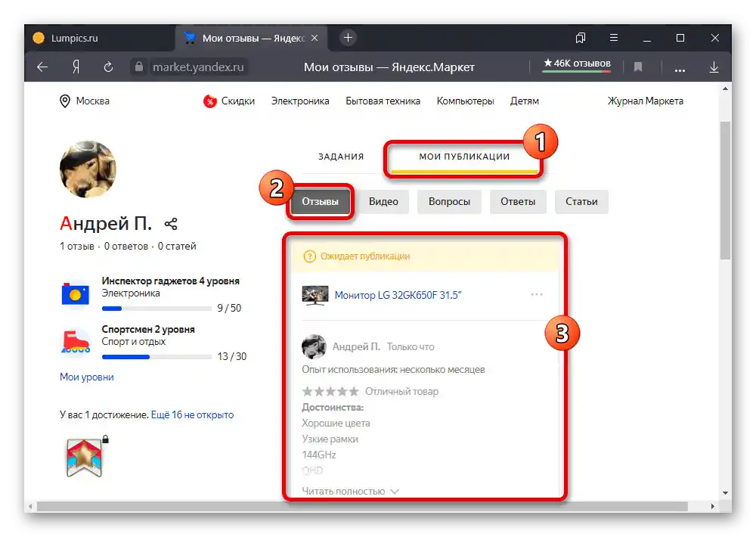Click the market.yandex.ru address field
Viewport: 756px width, 537px height.
tap(198, 67)
